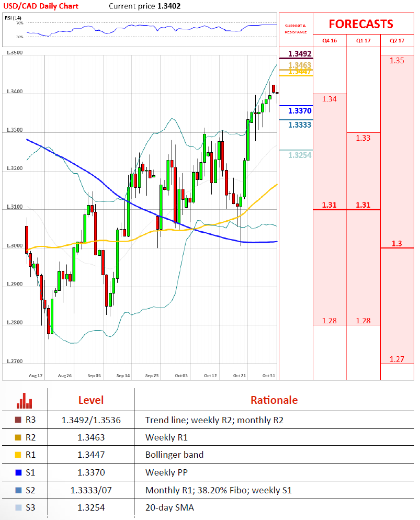The height and width of the screenshot is (520, 420).
Task: Click the 1.3333 support level label in chart sidebar
Action: coord(300,125)
